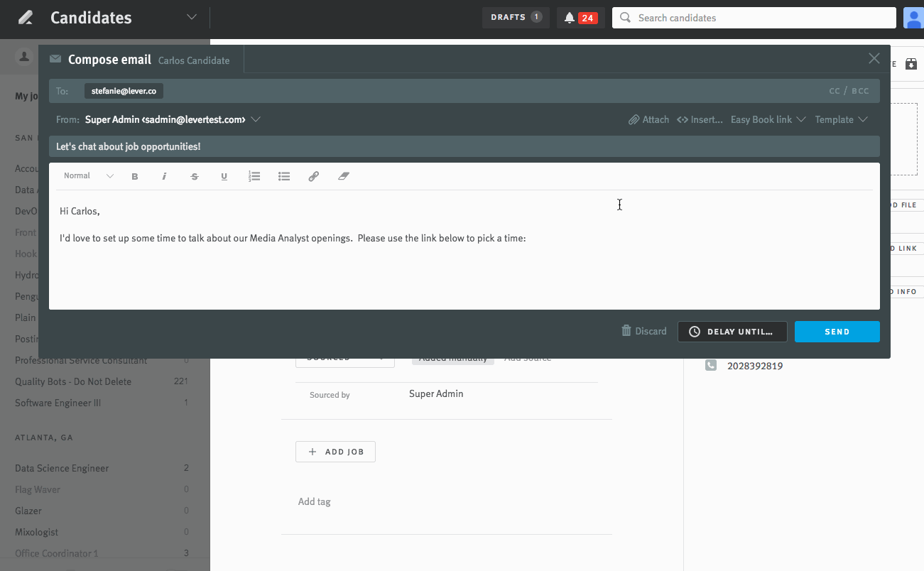Select Glazer job in the sidebar

[x=28, y=511]
